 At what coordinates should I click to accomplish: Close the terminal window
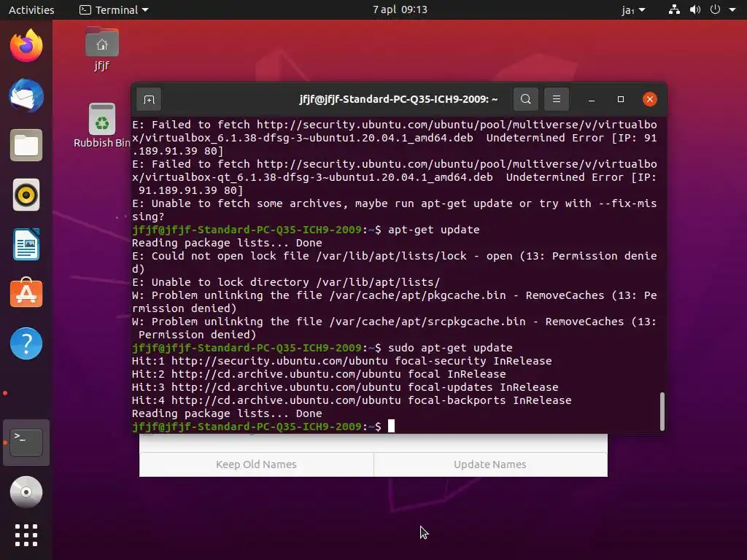click(650, 99)
